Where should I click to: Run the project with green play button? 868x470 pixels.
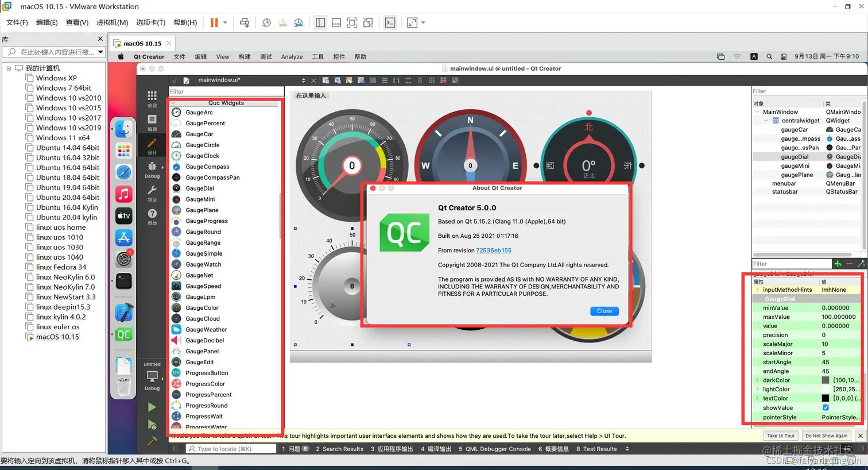[152, 407]
